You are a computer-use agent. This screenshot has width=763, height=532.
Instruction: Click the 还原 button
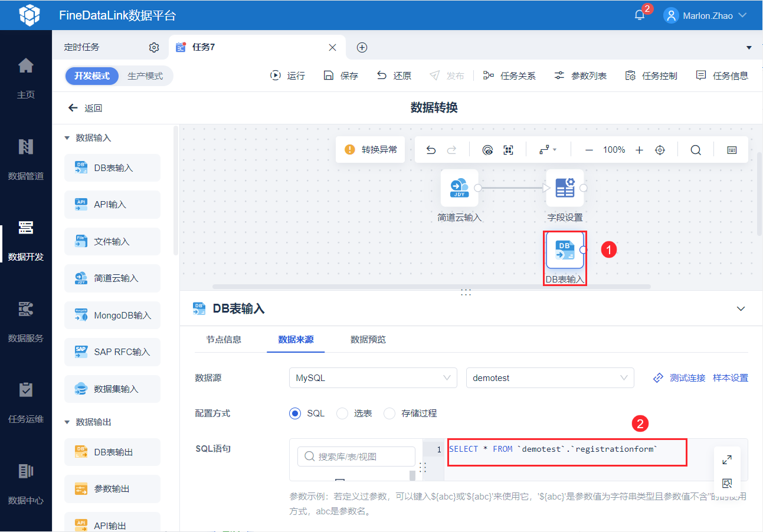(394, 75)
